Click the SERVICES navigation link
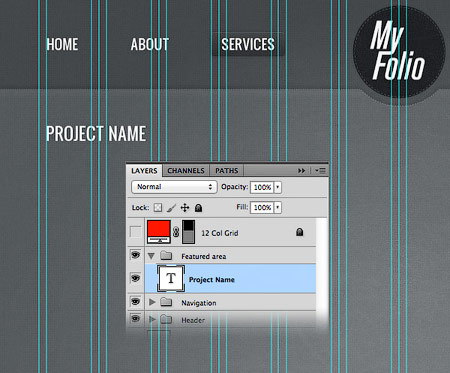This screenshot has height=373, width=450. [248, 44]
